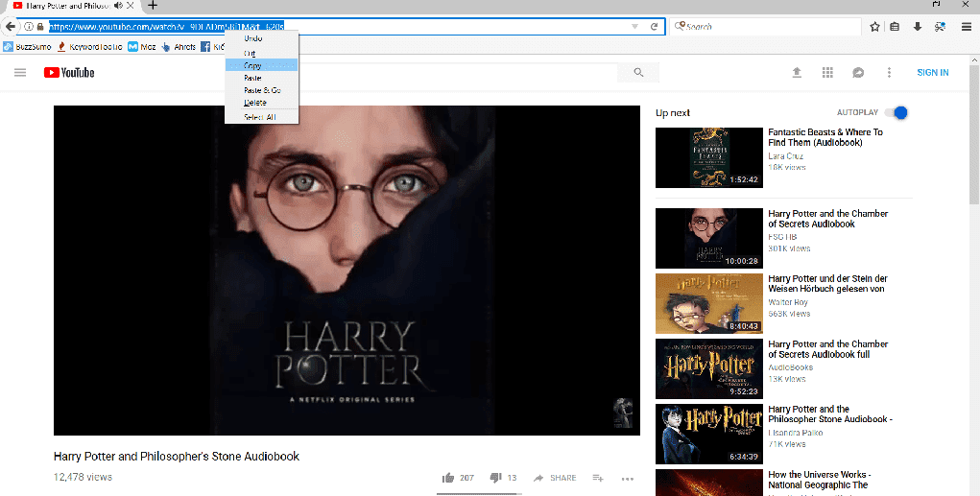Click the page vertical scrollbar
Viewport: 980px width, 496px height.
pyautogui.click(x=974, y=133)
